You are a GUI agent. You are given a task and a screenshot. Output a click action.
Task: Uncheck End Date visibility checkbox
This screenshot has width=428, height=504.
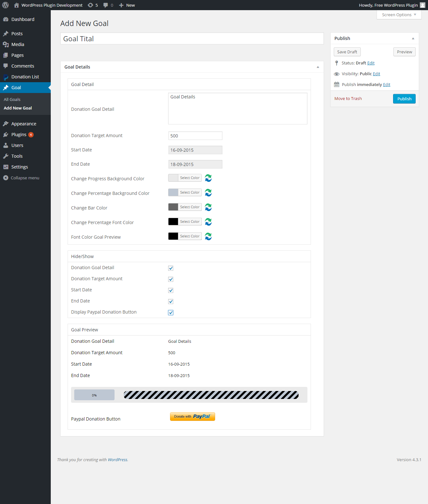tap(171, 302)
